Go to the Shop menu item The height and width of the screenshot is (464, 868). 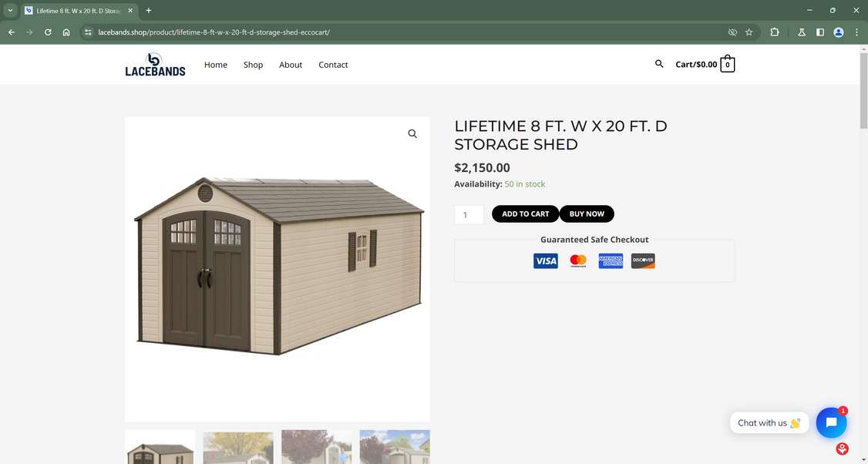(x=253, y=65)
